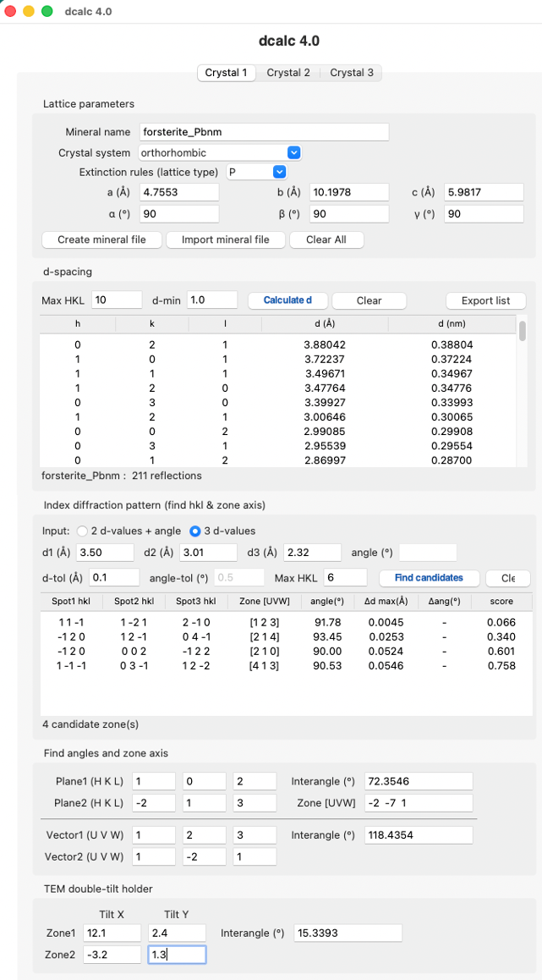Click the Zone2 Tilt Y field
542x980 pixels.
pos(177,955)
